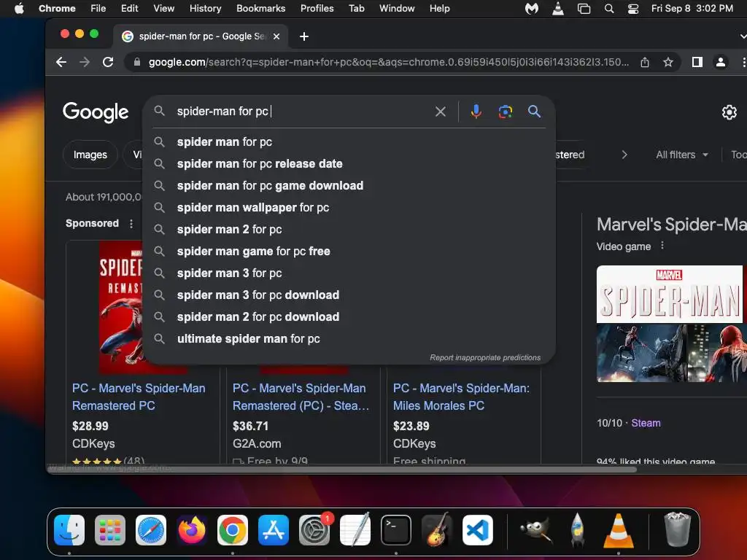Launch Safari from the dock
747x560 pixels.
click(x=151, y=530)
